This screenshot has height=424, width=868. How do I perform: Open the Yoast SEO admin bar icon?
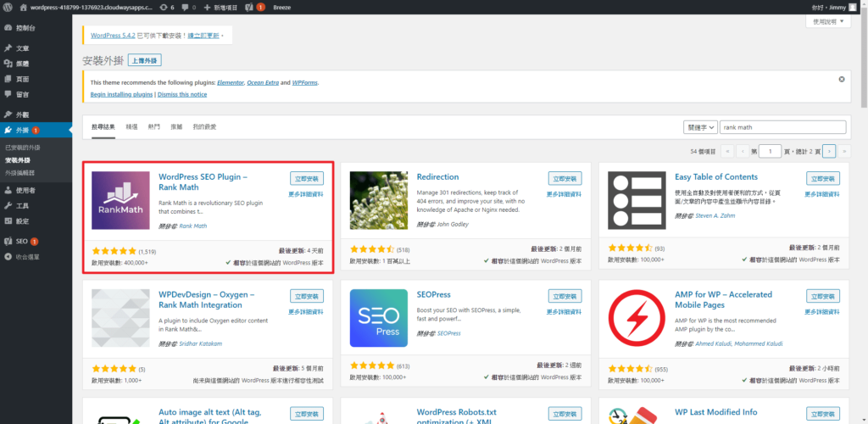tap(254, 8)
